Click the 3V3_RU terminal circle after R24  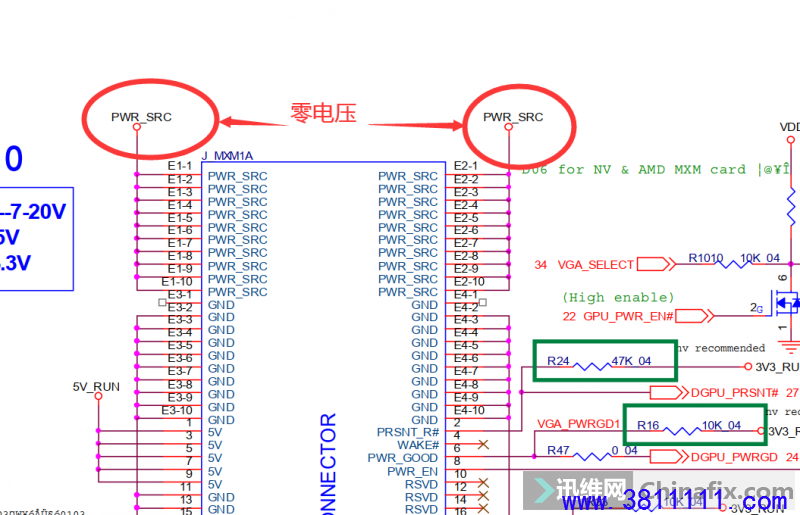(x=748, y=366)
